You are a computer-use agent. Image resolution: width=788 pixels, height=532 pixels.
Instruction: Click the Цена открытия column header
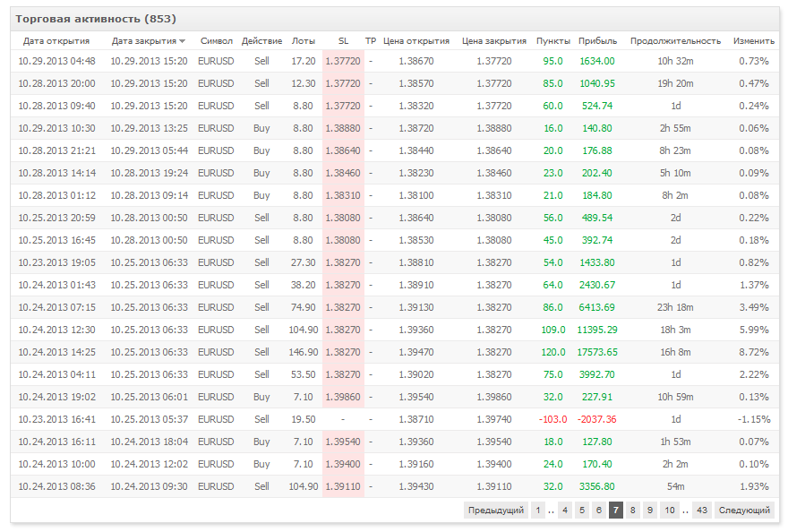point(415,41)
